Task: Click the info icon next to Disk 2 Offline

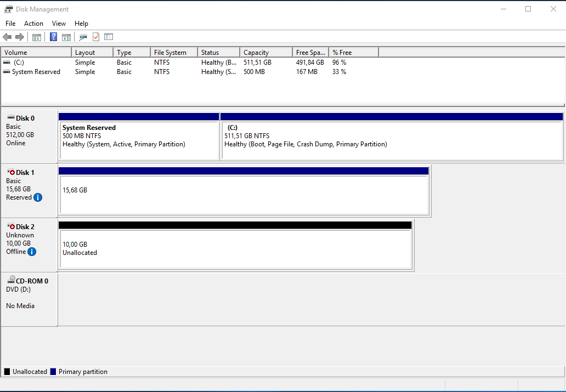Action: coord(32,252)
